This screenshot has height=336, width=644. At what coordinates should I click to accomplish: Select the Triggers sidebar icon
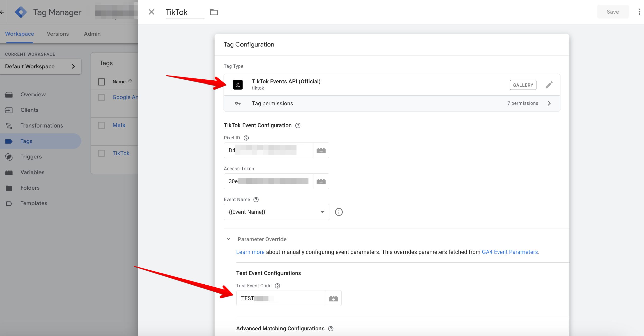point(9,156)
